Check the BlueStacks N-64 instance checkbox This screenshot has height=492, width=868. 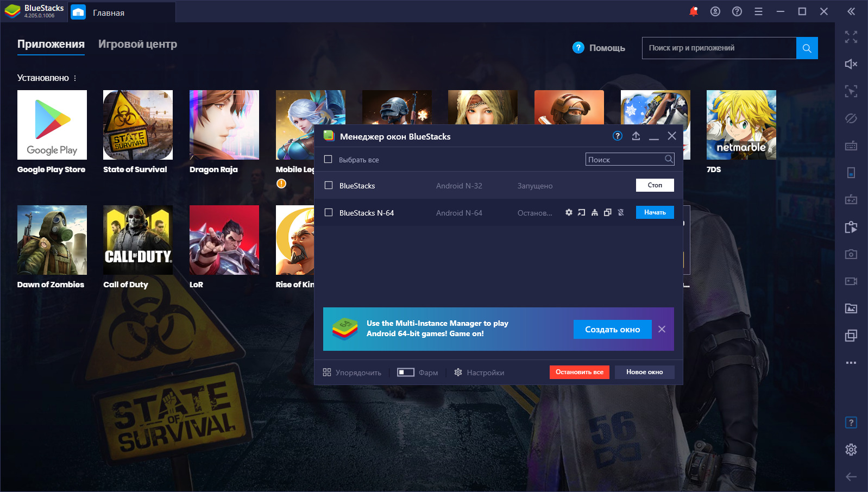point(329,212)
